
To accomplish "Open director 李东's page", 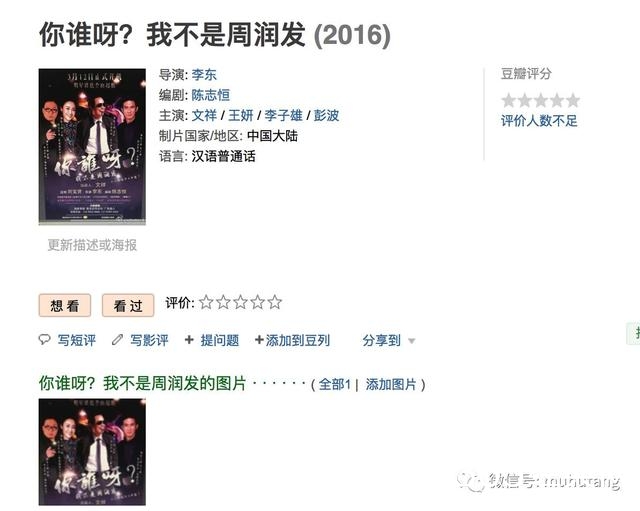I will (204, 75).
